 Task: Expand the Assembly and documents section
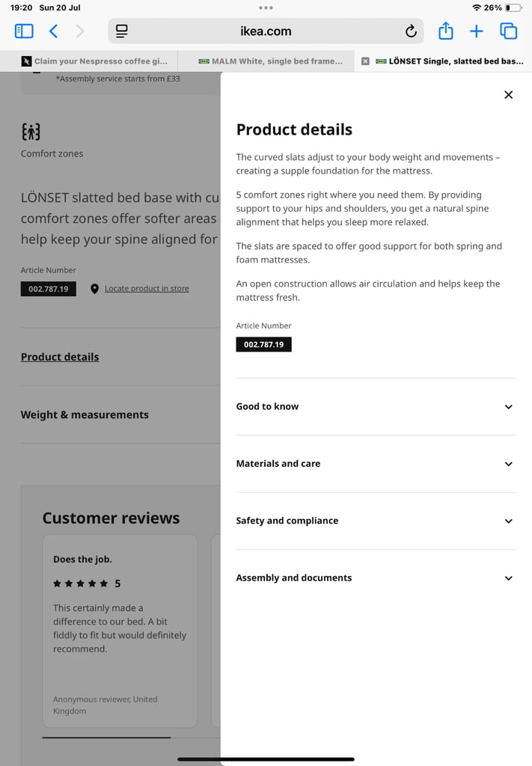pyautogui.click(x=376, y=578)
